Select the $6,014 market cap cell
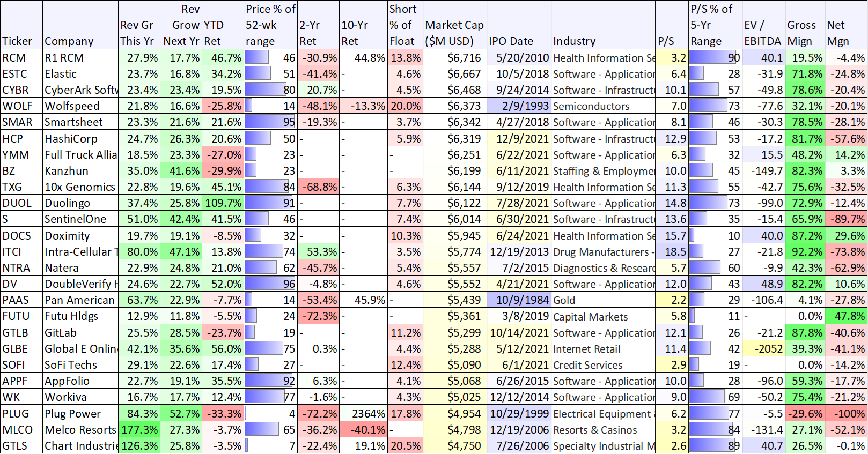The height and width of the screenshot is (454, 868). [454, 219]
